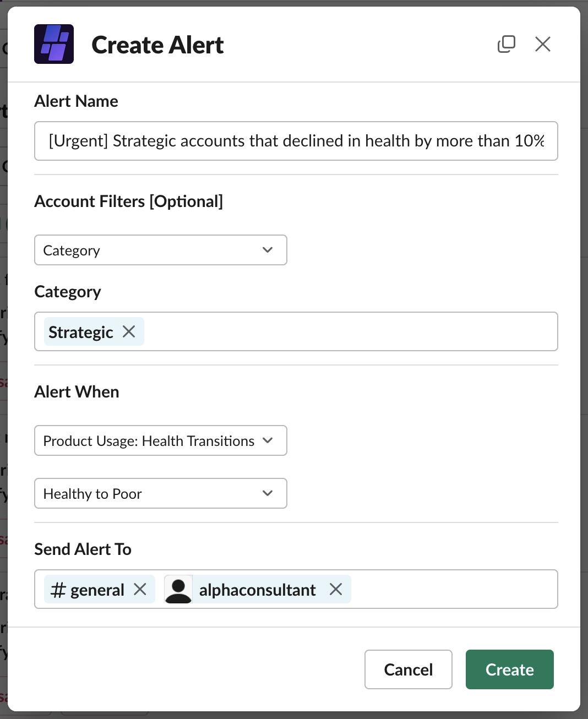Remove the Strategic category tag

click(129, 331)
